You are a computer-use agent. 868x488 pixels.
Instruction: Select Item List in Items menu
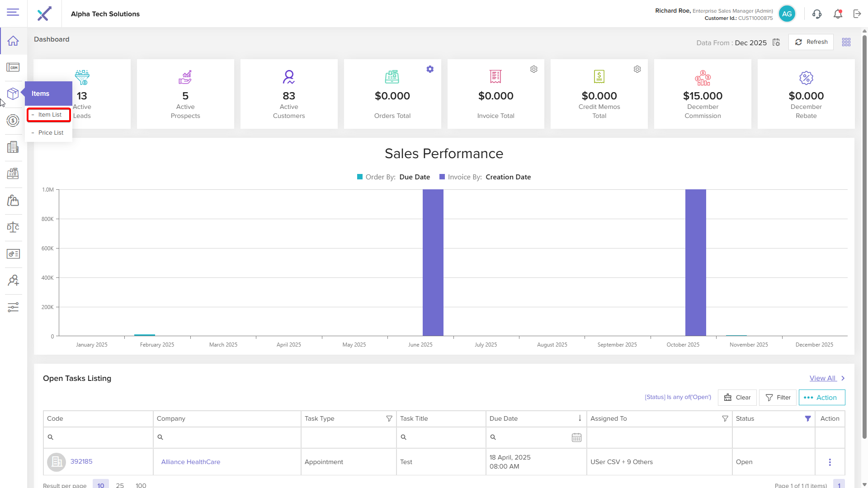(50, 115)
